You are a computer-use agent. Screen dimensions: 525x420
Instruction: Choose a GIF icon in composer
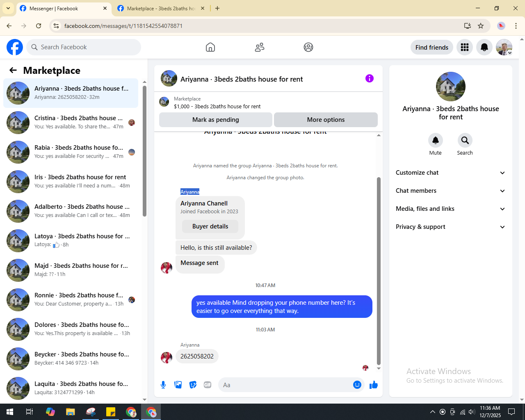pos(208,385)
